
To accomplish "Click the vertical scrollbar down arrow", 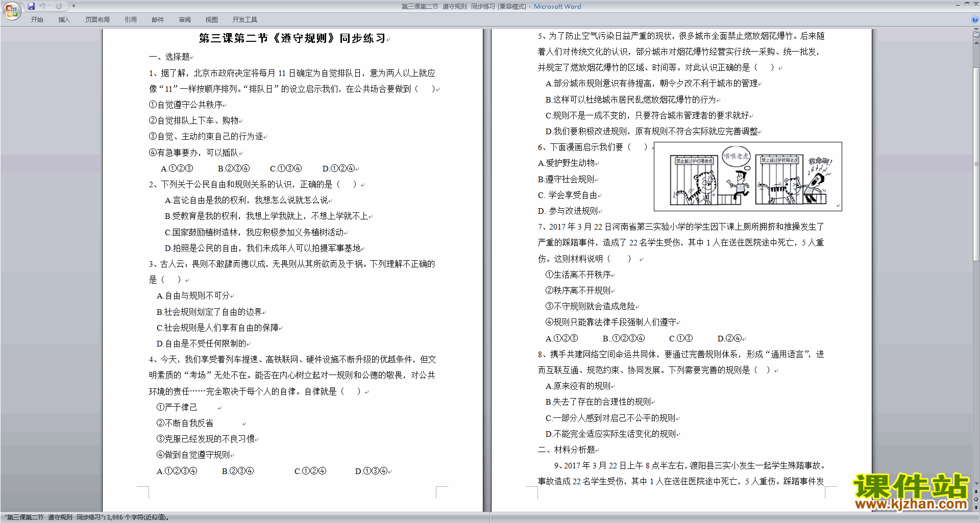I will [x=976, y=483].
